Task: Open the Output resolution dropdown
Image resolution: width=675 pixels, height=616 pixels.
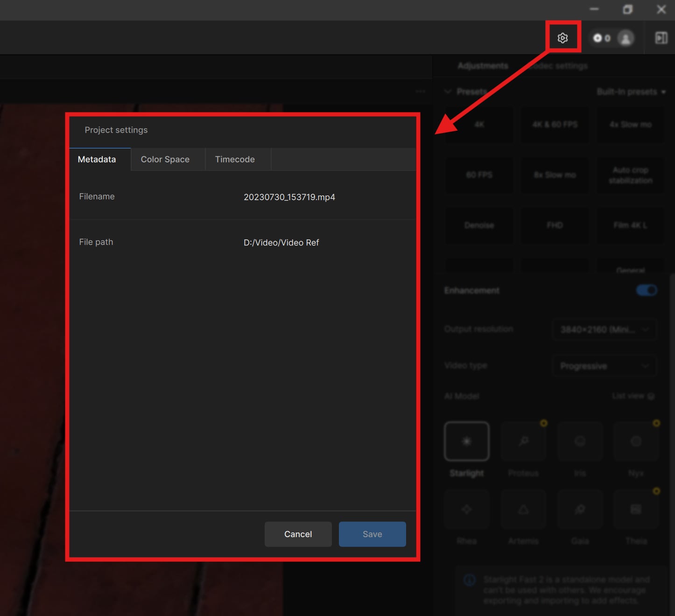Action: coord(604,329)
